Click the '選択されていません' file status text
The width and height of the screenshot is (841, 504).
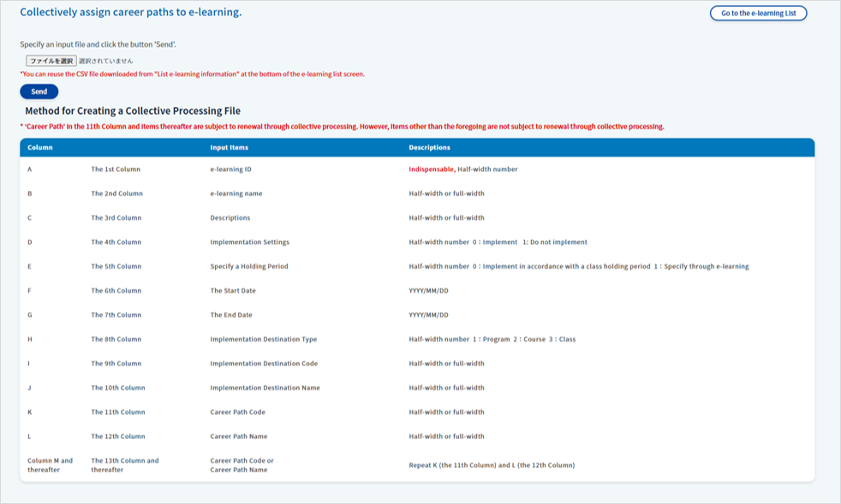105,61
